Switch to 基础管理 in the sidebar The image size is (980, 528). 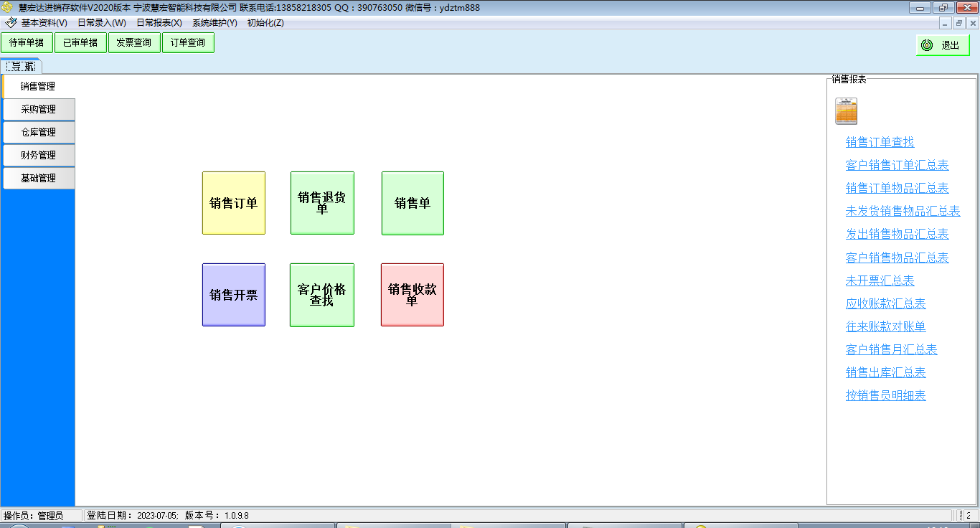tap(39, 179)
